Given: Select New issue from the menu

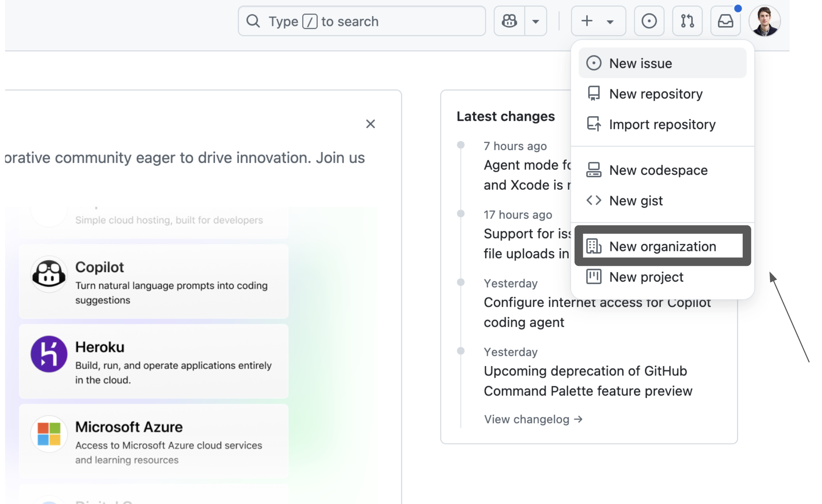Looking at the screenshot, I should [662, 63].
